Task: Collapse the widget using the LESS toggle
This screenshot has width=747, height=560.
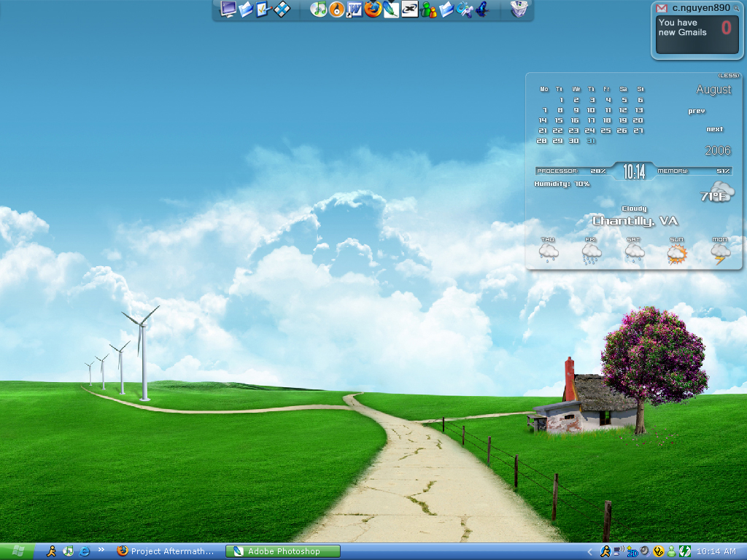Action: pos(728,75)
